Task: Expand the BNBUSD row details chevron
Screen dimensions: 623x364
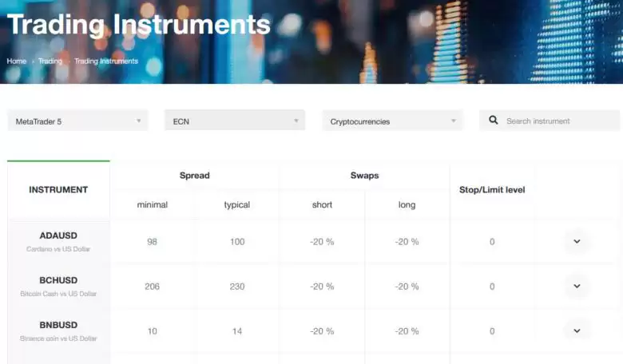Action: 577,330
